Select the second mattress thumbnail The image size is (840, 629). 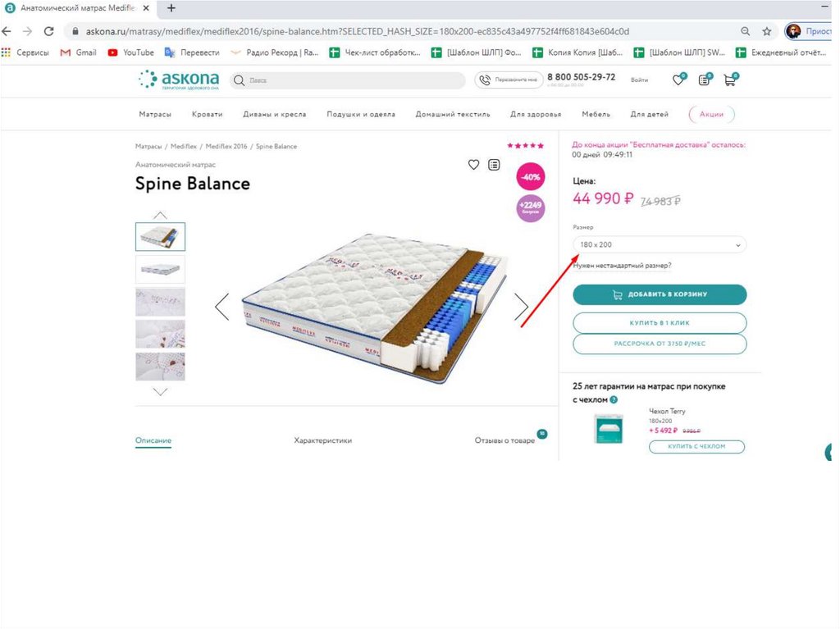pyautogui.click(x=160, y=269)
